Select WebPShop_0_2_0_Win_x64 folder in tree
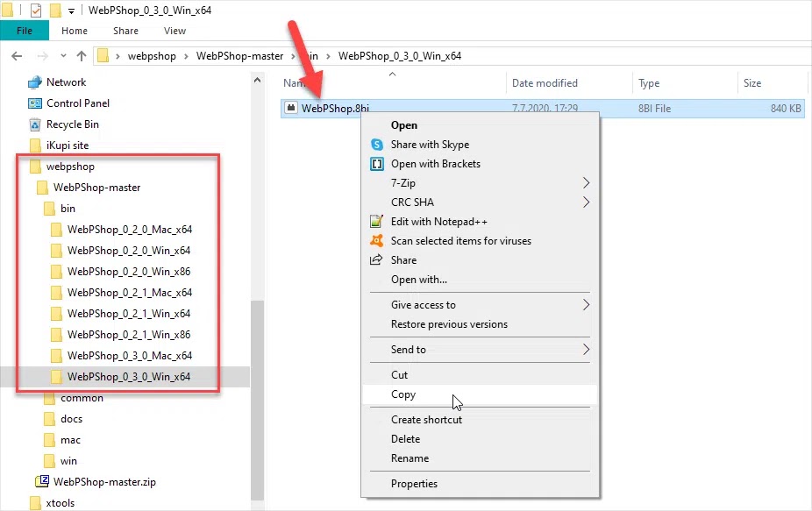Image resolution: width=812 pixels, height=511 pixels. coord(129,251)
